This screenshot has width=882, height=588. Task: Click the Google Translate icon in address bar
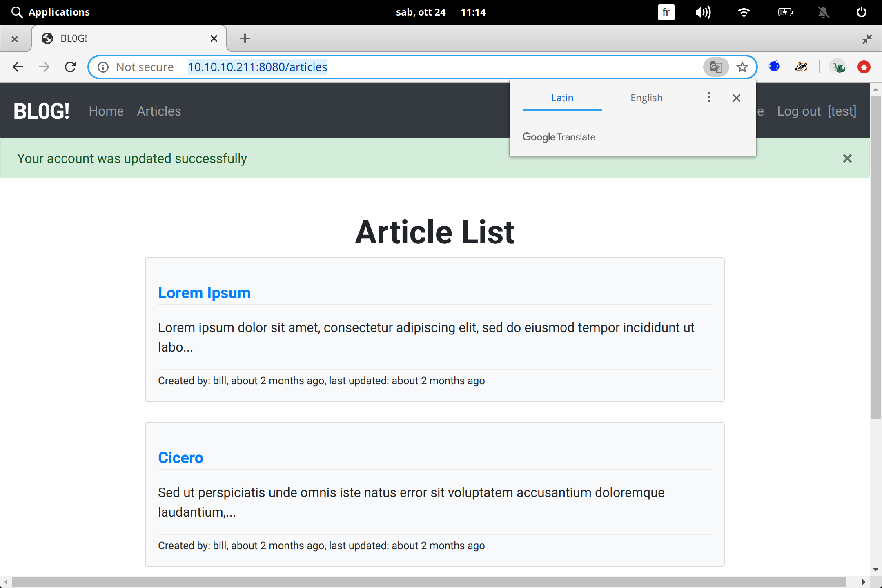click(716, 67)
